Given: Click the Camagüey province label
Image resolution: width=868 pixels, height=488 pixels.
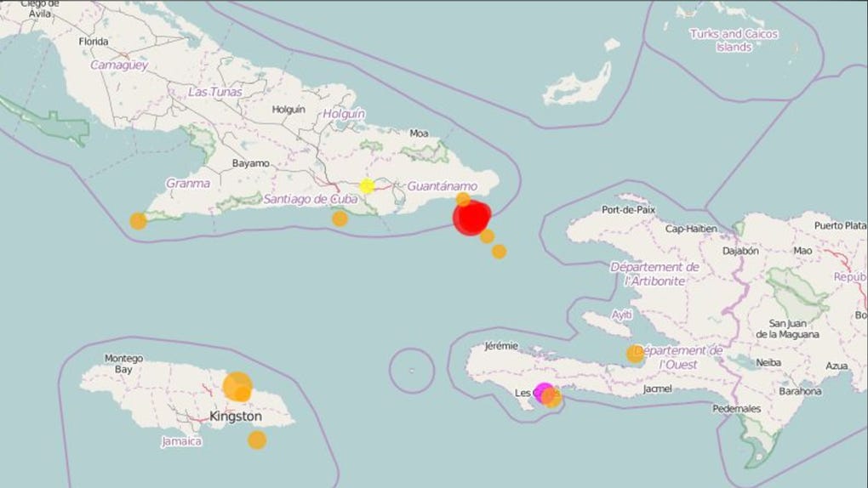Looking at the screenshot, I should [x=119, y=65].
